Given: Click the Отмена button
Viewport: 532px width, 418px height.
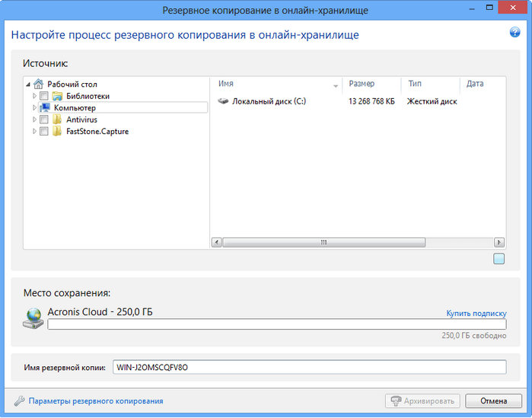Looking at the screenshot, I should pos(493,401).
